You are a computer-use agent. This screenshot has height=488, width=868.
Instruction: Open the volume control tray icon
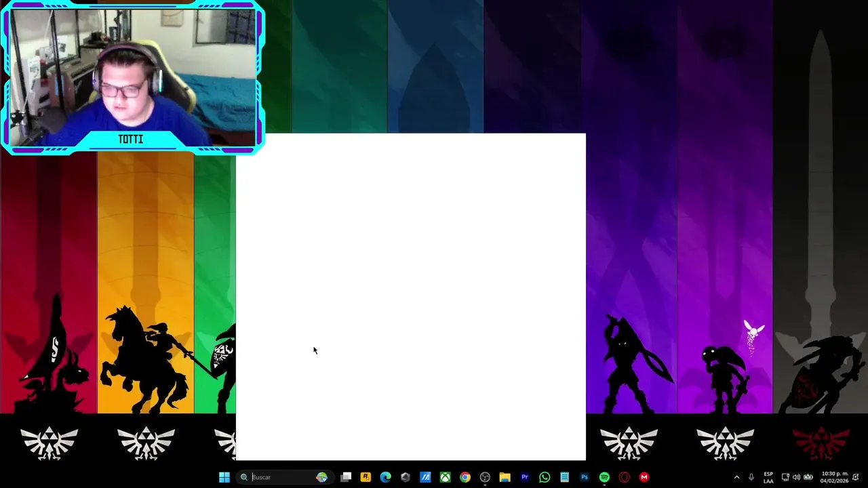[x=796, y=477]
